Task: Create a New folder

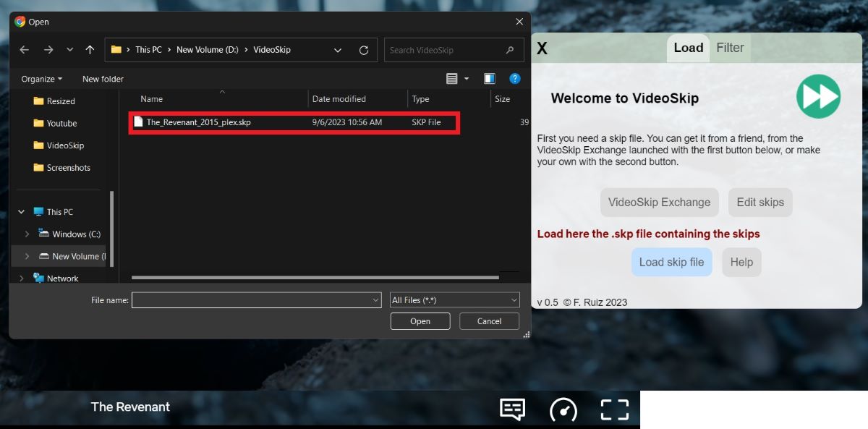Action: click(x=103, y=79)
